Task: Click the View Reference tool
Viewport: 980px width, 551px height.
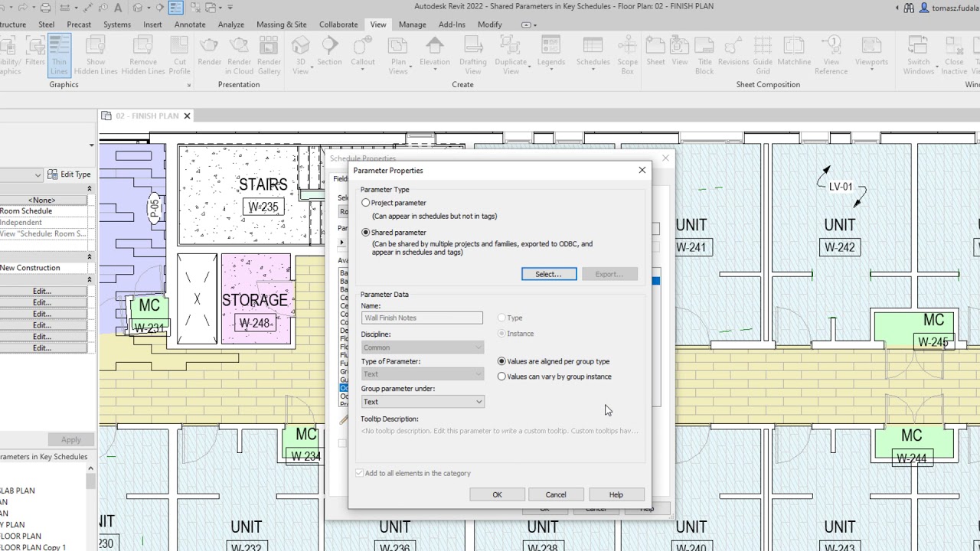Action: [x=831, y=56]
